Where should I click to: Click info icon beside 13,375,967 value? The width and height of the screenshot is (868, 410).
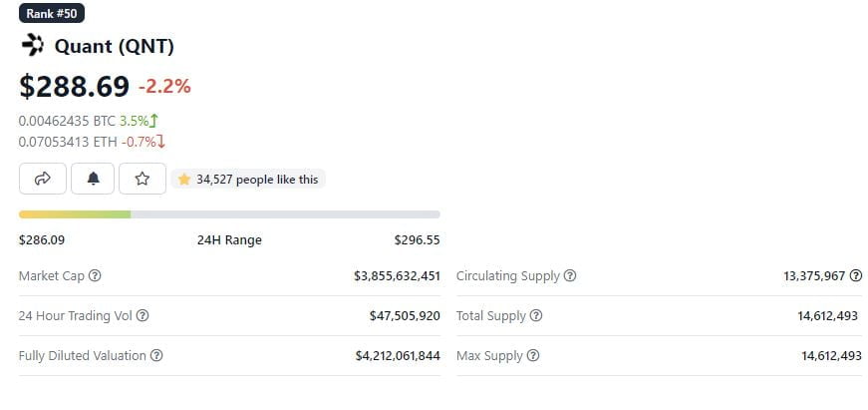tap(856, 275)
